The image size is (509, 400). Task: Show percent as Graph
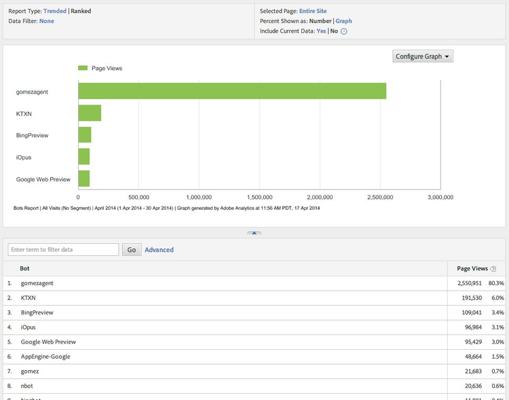coord(344,21)
